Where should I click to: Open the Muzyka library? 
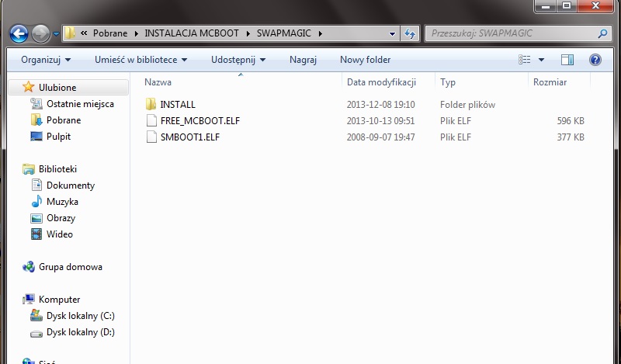[62, 202]
